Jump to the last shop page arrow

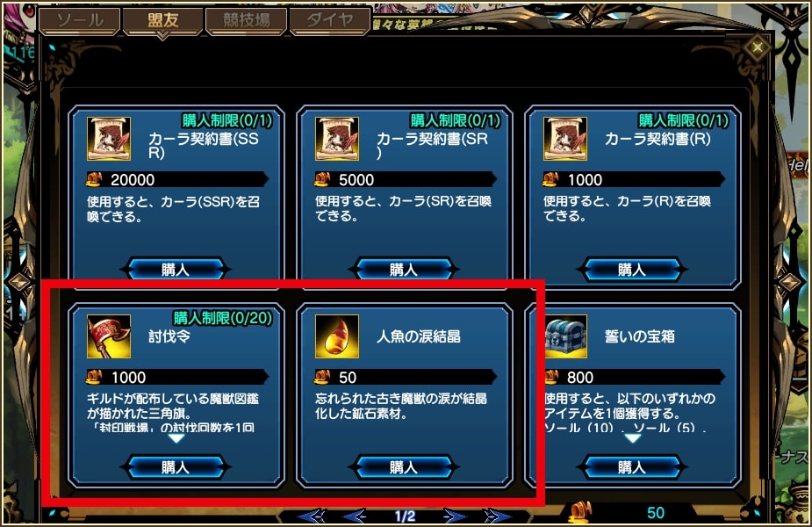(496, 516)
